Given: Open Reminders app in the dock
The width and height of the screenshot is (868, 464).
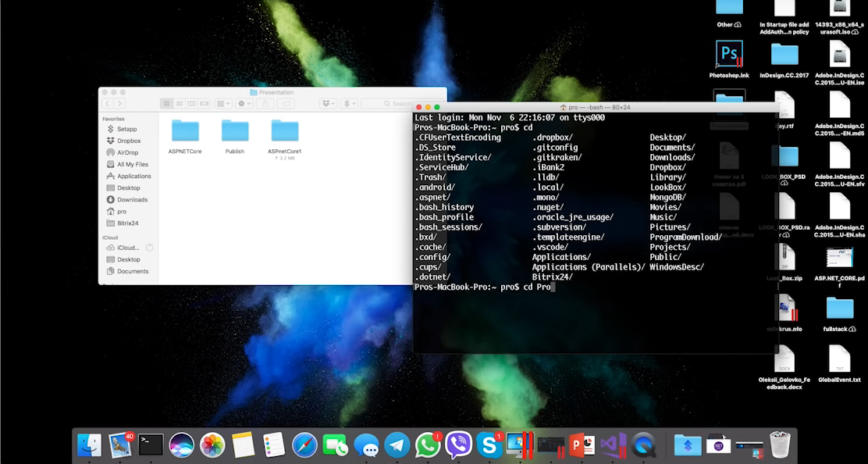Looking at the screenshot, I should coord(274,444).
